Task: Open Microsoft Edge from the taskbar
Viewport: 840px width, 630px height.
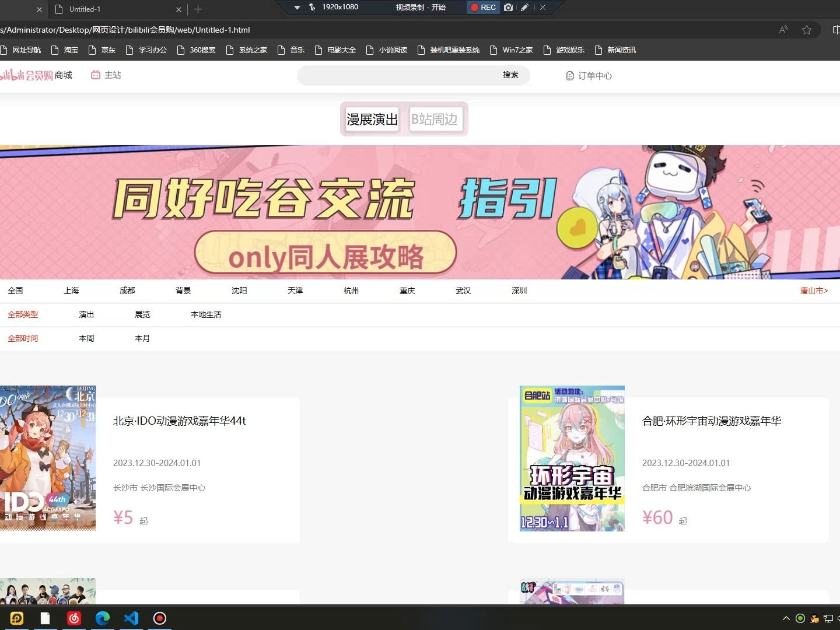Action: click(x=103, y=618)
